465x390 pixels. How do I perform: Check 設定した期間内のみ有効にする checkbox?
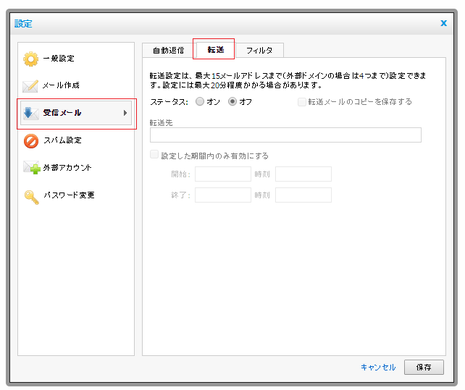coord(154,155)
